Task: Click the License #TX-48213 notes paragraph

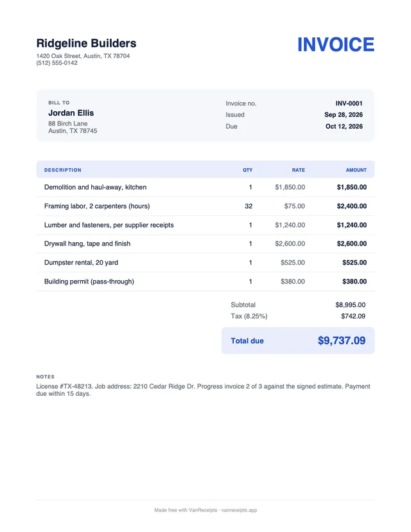Action: coord(203,390)
